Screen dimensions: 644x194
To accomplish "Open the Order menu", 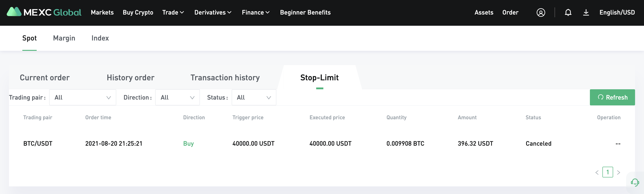I will (x=510, y=13).
